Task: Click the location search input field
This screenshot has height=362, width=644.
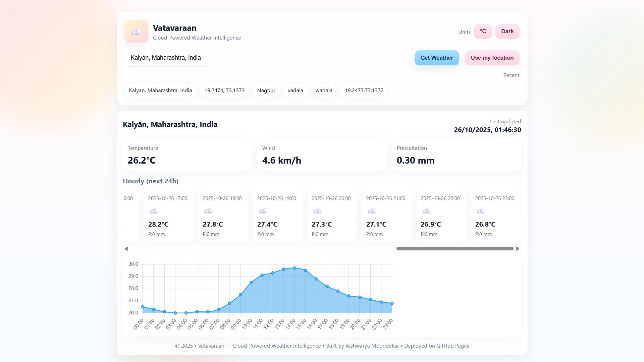Action: (x=167, y=58)
